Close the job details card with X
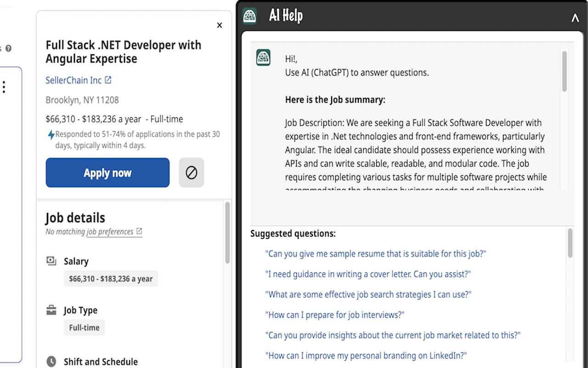Screen dimensions: 588x368 pos(220,25)
